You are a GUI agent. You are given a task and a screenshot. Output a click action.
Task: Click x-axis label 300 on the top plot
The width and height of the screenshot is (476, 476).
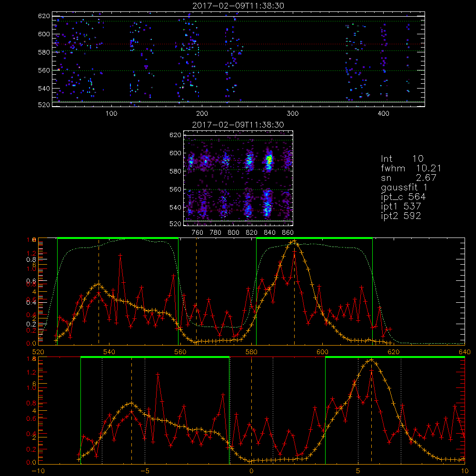pos(293,114)
